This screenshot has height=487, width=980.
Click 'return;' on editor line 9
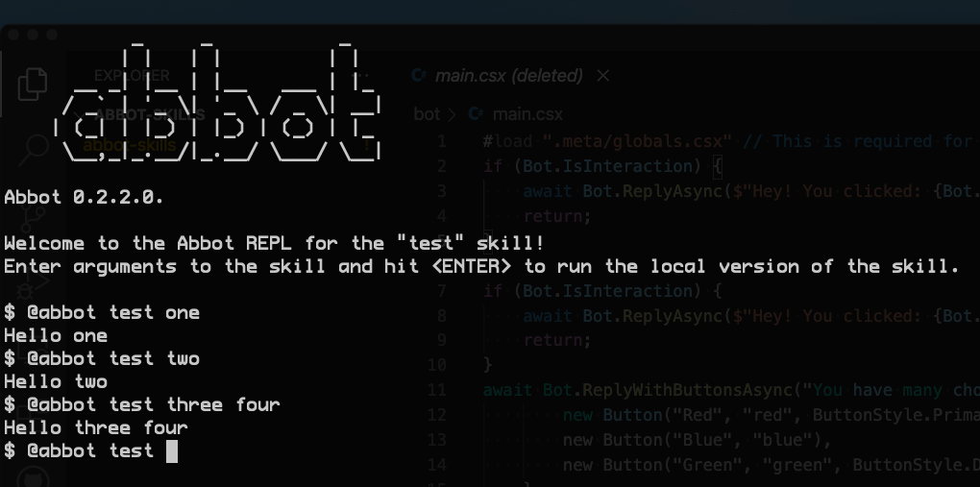coord(557,340)
